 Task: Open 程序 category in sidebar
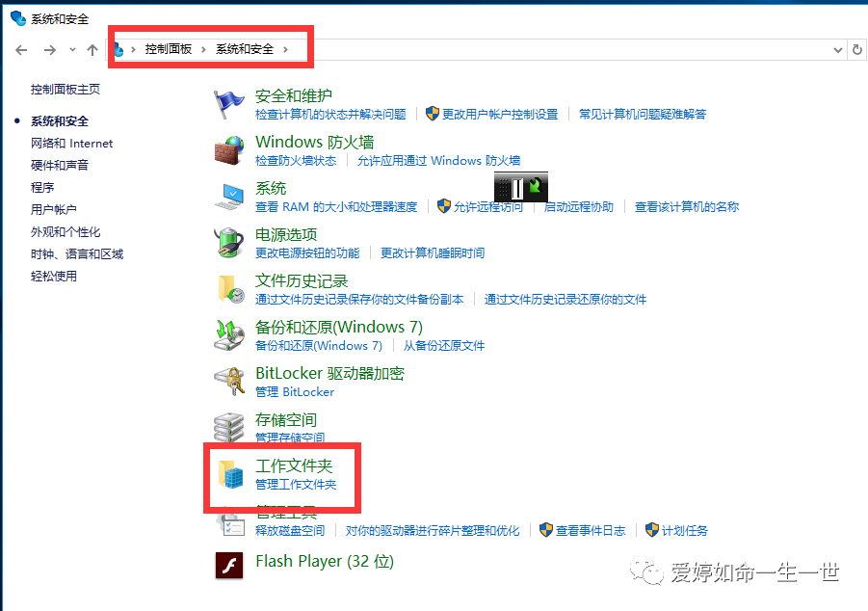click(x=42, y=187)
